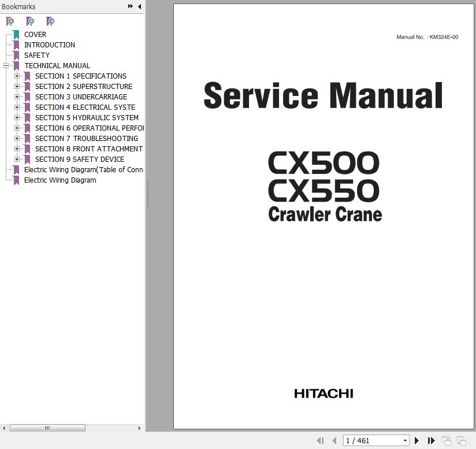
Task: Click the teal bookmark icon beside COVER
Action: 16,34
